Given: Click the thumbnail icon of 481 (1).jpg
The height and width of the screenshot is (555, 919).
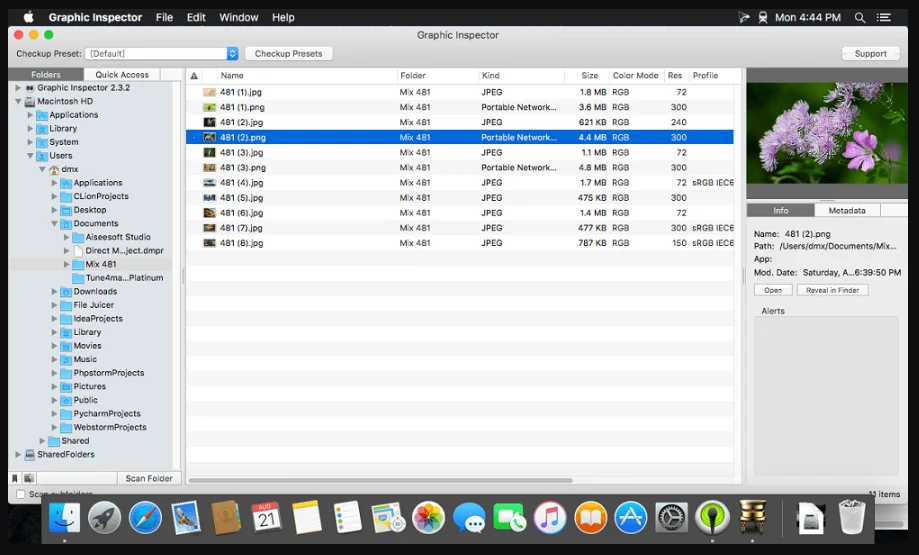Looking at the screenshot, I should point(209,92).
